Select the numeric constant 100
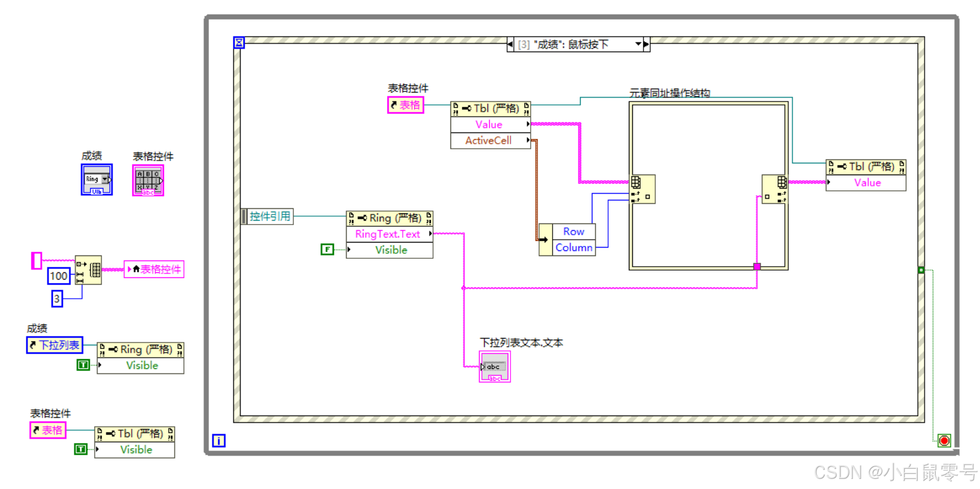This screenshot has height=489, width=980. tap(59, 276)
